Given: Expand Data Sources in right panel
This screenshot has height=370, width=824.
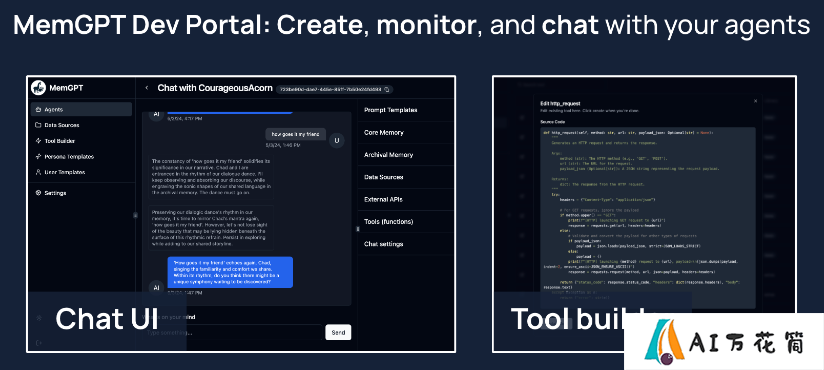Looking at the screenshot, I should click(405, 177).
